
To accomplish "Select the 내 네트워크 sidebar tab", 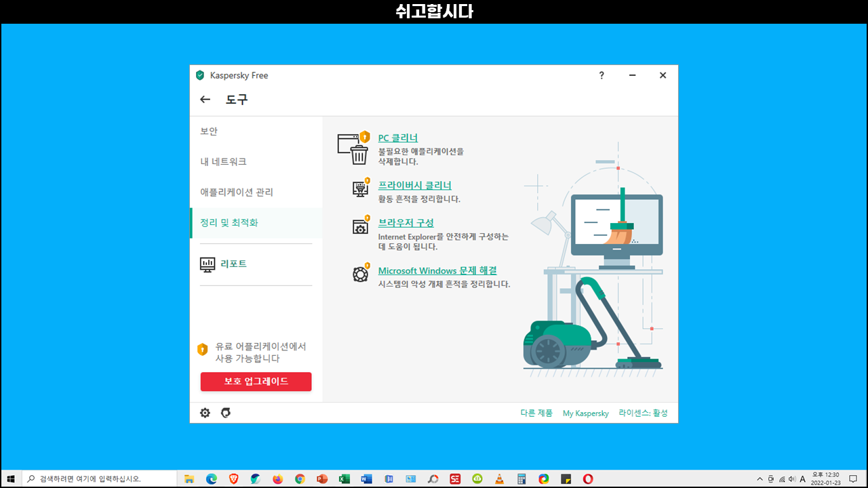I will (x=256, y=162).
